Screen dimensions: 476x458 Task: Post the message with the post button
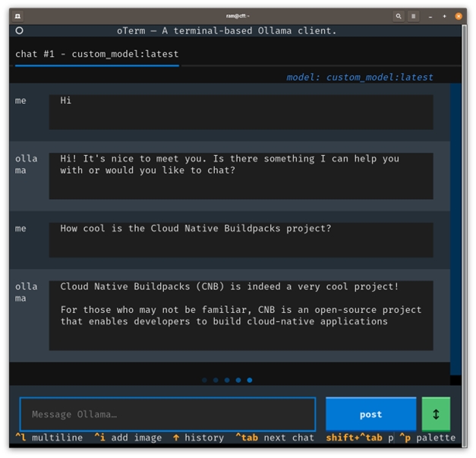pos(370,414)
